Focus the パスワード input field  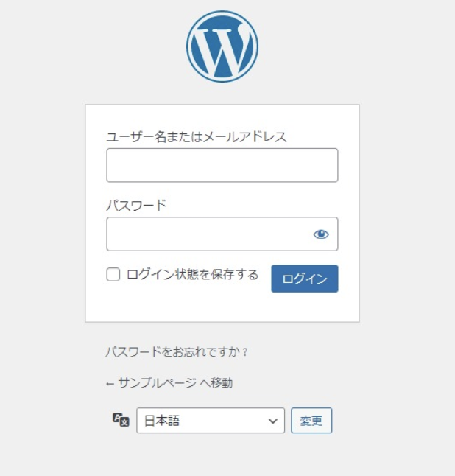click(x=222, y=234)
